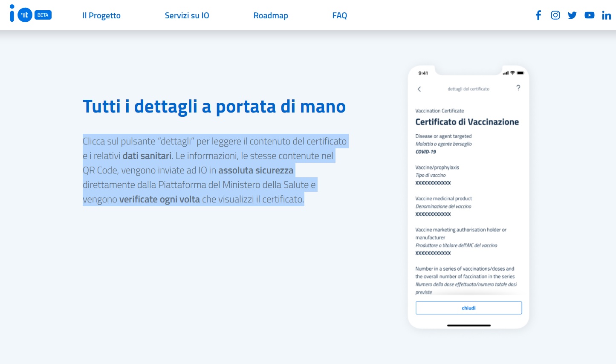Click "Certificato di Vaccinazione" title in mockup
This screenshot has width=616, height=364.
tap(467, 122)
